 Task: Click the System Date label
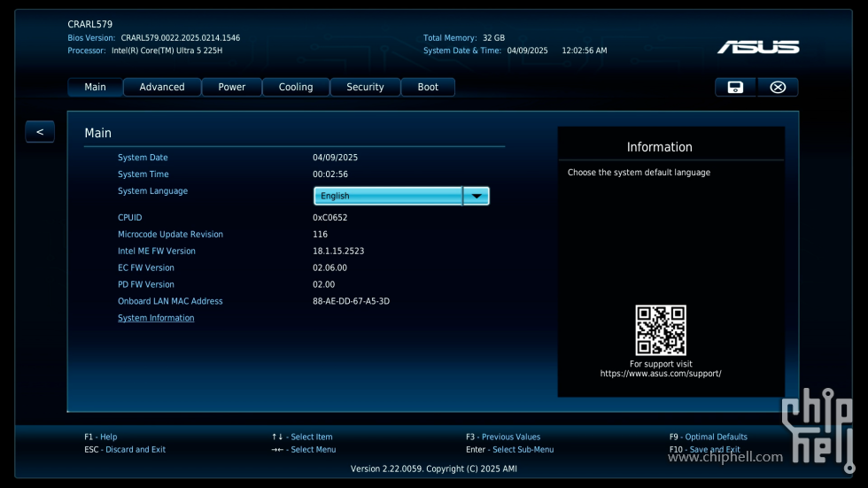coord(143,158)
